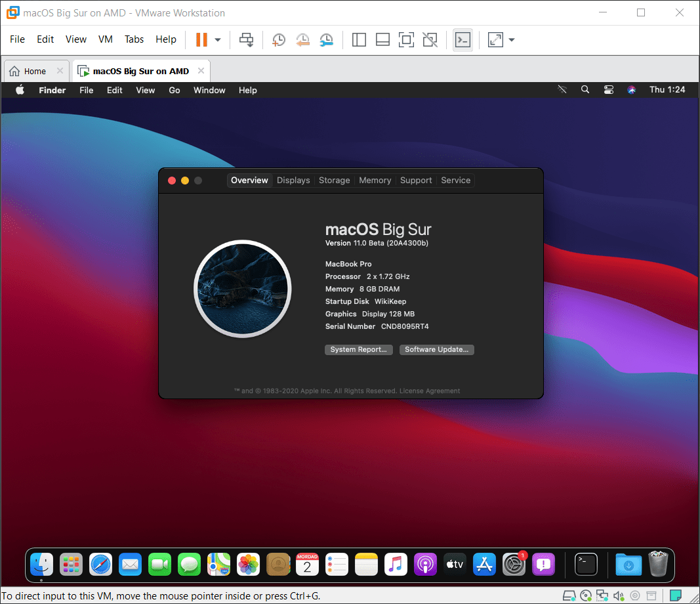700x604 pixels.
Task: Open the VMware File menu
Action: (x=18, y=39)
